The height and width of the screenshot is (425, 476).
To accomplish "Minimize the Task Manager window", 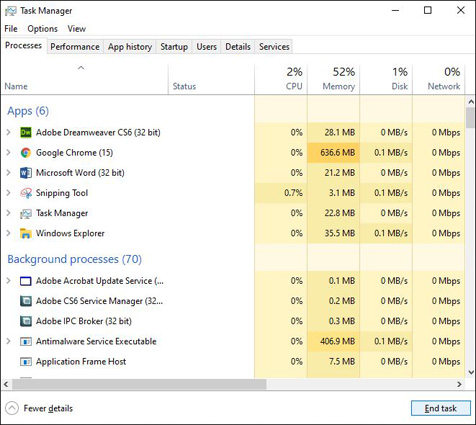I will pyautogui.click(x=395, y=10).
